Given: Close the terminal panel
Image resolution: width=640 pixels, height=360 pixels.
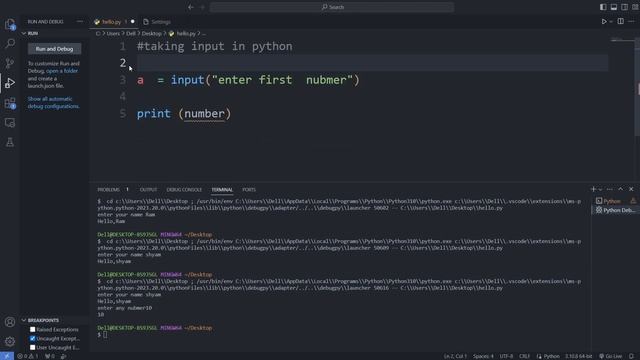Looking at the screenshot, I should [x=631, y=189].
